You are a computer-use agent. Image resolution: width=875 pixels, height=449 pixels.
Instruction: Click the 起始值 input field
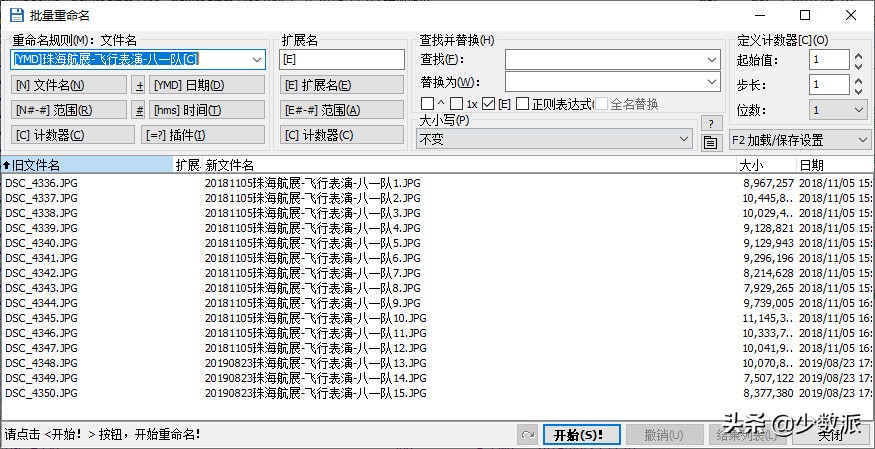(x=829, y=60)
